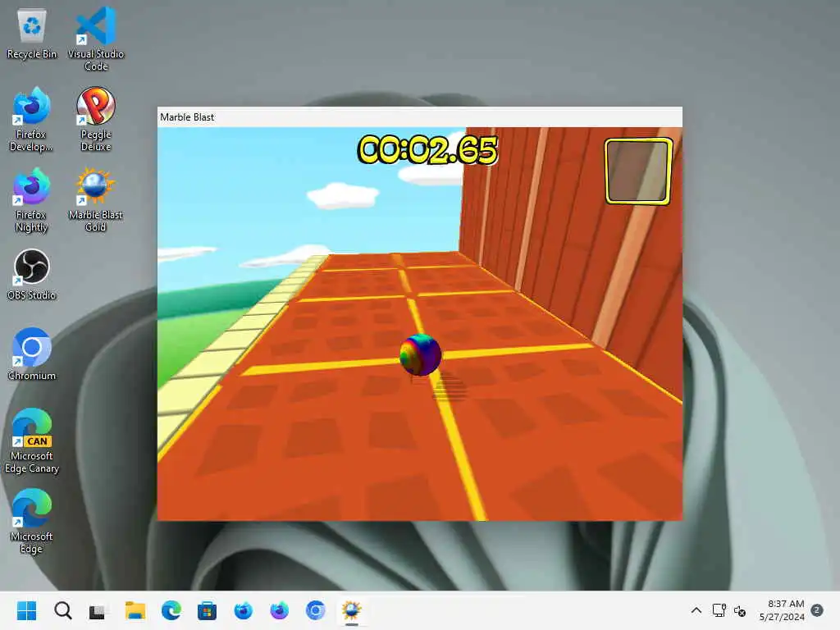Click the rainbow marble in the game
Viewport: 840px width, 630px height.
coord(421,354)
